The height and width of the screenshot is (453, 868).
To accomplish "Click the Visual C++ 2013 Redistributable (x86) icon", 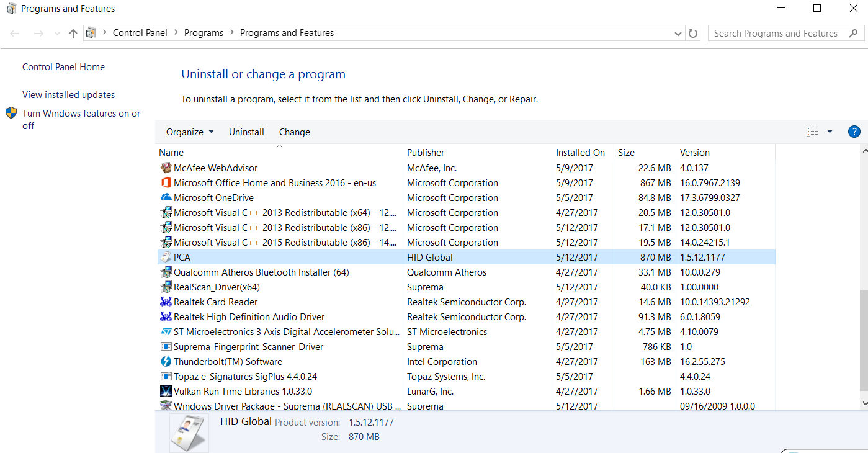I will pyautogui.click(x=166, y=228).
